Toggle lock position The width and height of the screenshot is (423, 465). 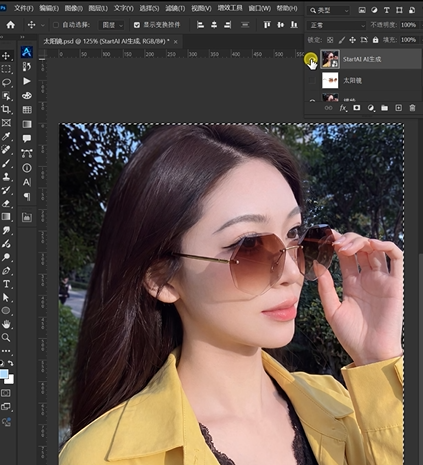pos(352,40)
